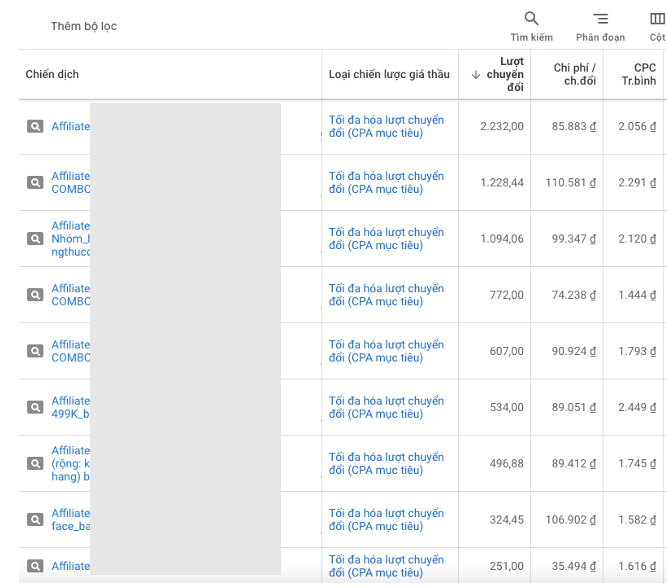Click the search campaign icon in 1.094,06 row

35,239
